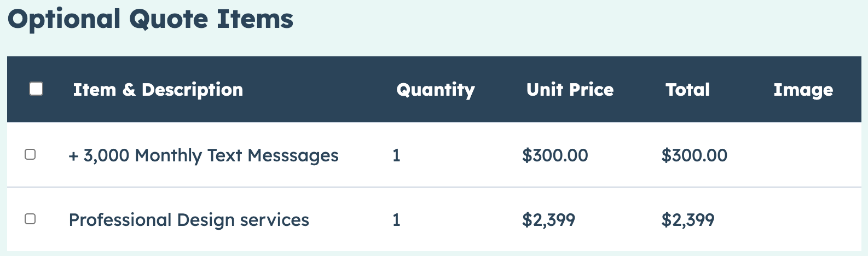Click the Total column header
The height and width of the screenshot is (256, 868).
(687, 90)
